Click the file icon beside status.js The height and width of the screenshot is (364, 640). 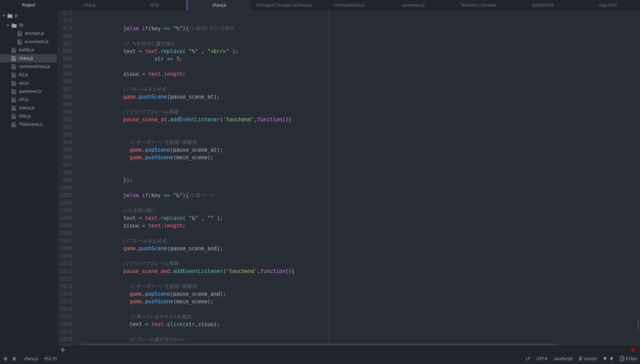(14, 108)
